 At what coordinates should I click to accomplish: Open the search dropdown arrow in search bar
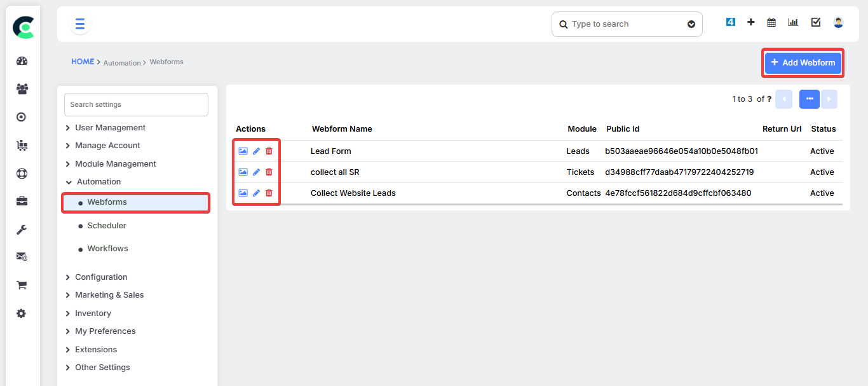click(x=691, y=24)
